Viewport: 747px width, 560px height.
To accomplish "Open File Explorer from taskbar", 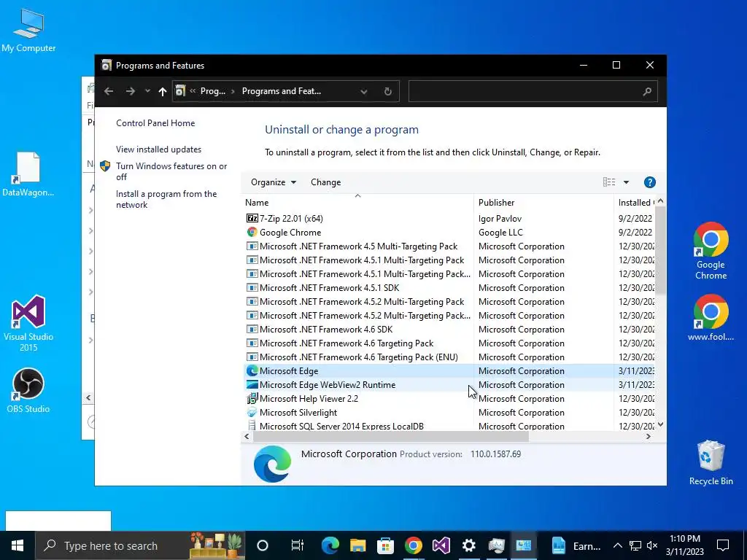I will [x=357, y=545].
